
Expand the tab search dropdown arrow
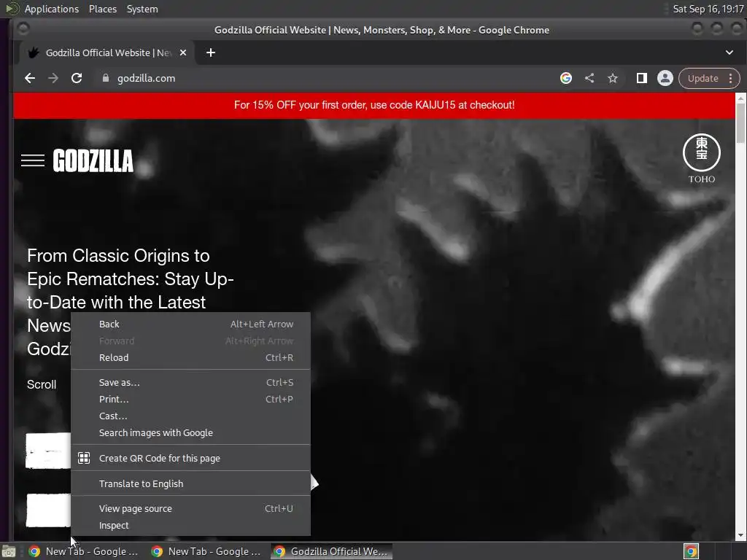tap(729, 52)
